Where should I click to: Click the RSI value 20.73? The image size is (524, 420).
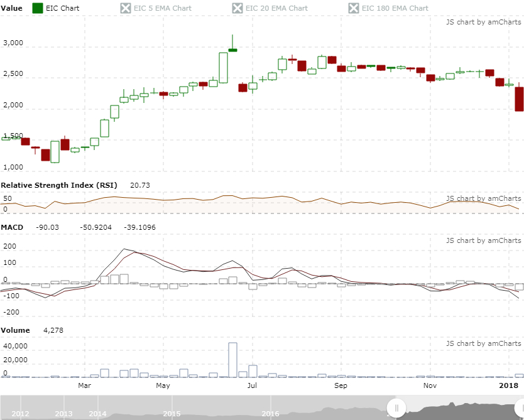140,185
